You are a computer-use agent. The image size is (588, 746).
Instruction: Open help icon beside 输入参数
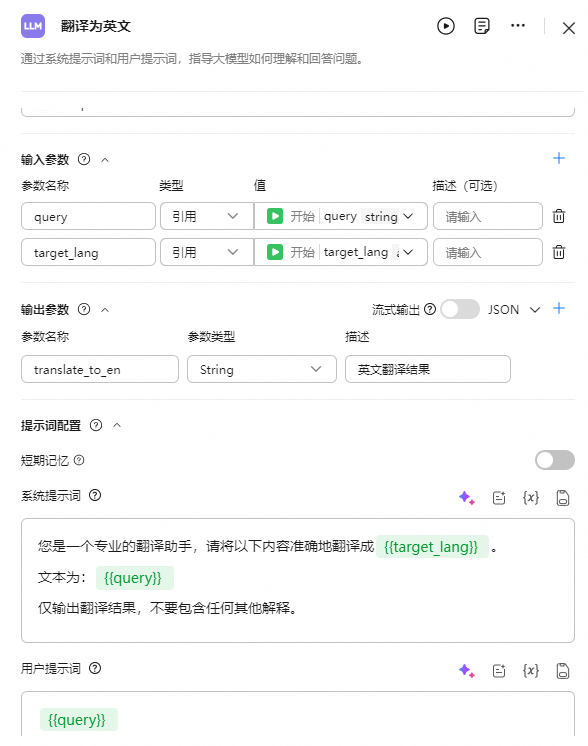[84, 159]
